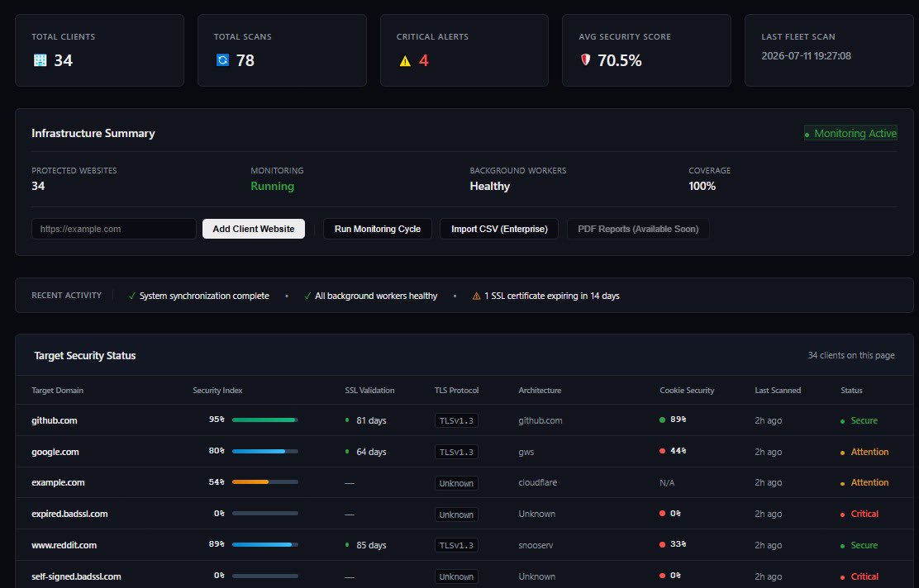Click example.com Unknown TLS badge

(456, 483)
